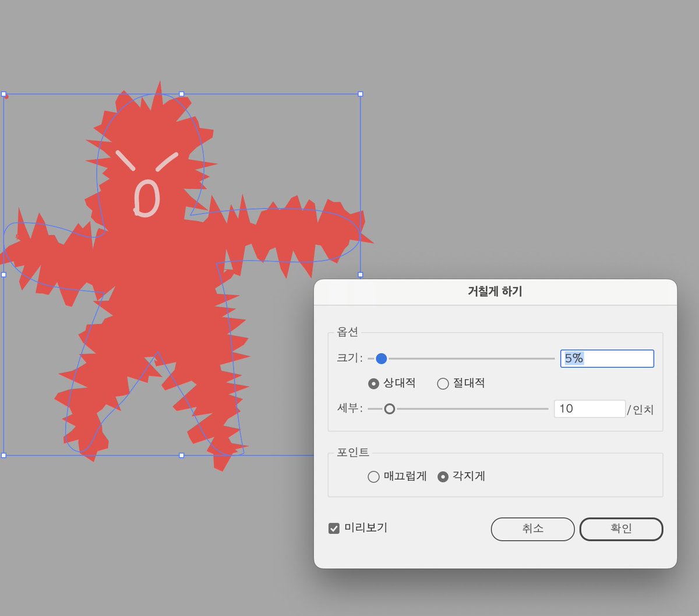Click the top-left bounding box handle
Viewport: 699px width, 616px height.
[x=3, y=94]
